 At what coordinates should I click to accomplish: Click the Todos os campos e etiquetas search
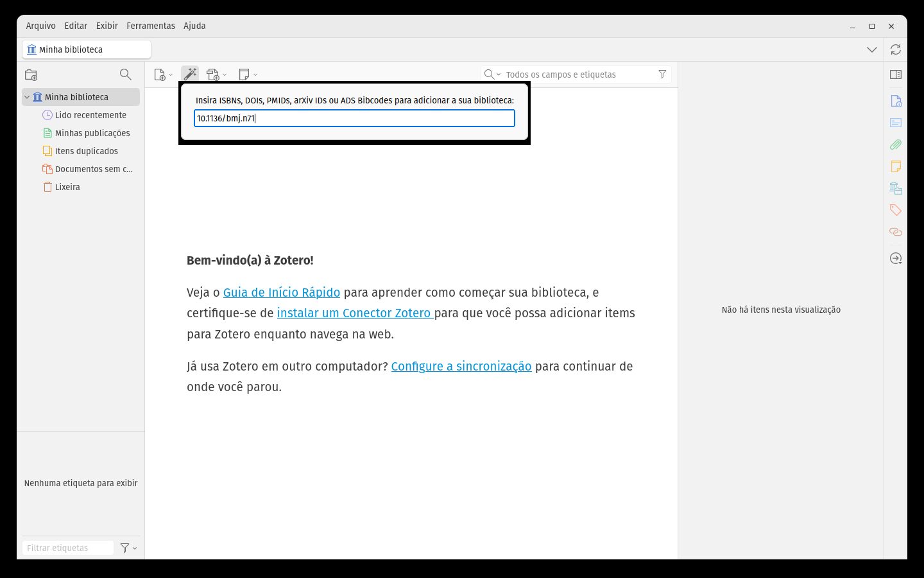577,74
